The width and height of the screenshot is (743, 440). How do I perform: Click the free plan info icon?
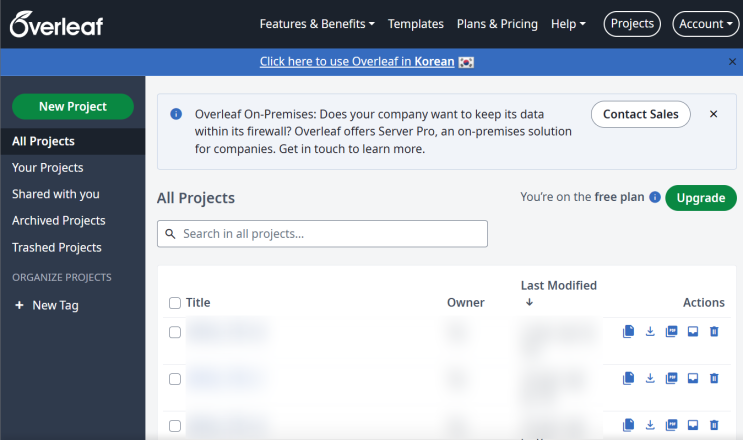tap(655, 197)
